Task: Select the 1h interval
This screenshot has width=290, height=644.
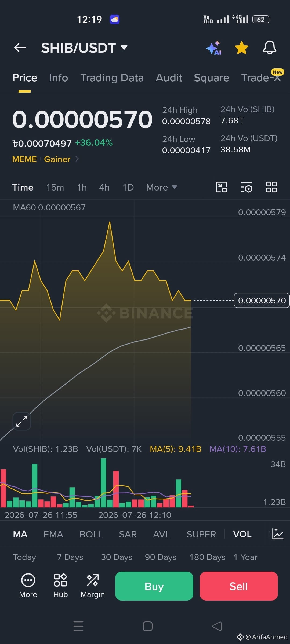Action: click(x=82, y=187)
